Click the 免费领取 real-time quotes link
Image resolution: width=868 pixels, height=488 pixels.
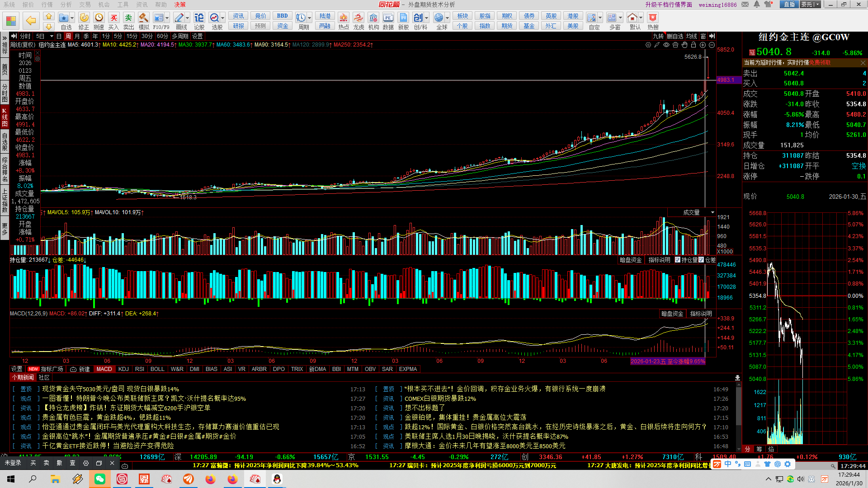820,63
